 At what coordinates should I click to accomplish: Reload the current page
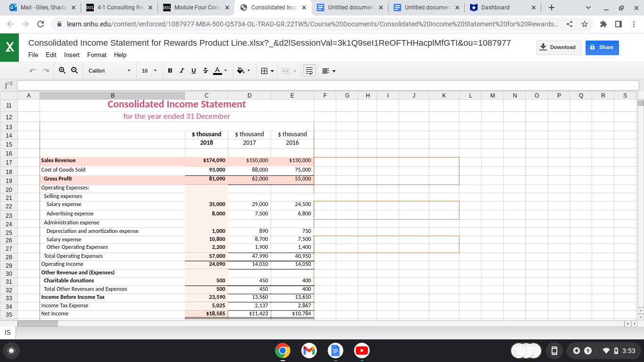(x=41, y=24)
